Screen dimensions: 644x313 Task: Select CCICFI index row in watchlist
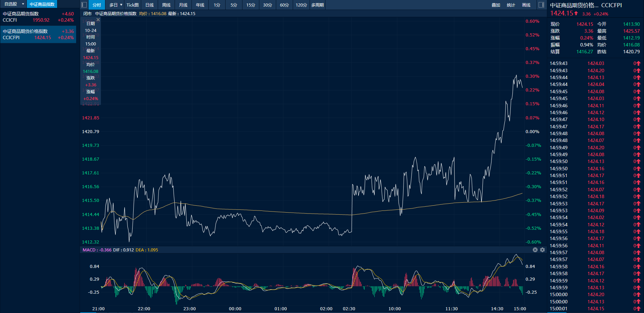(x=38, y=17)
